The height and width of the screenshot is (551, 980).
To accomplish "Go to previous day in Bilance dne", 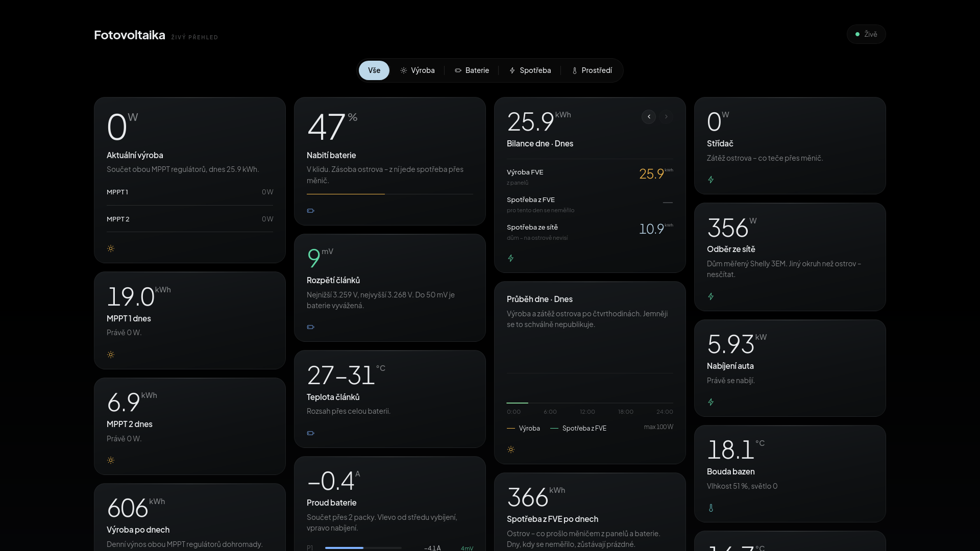I will click(x=649, y=117).
